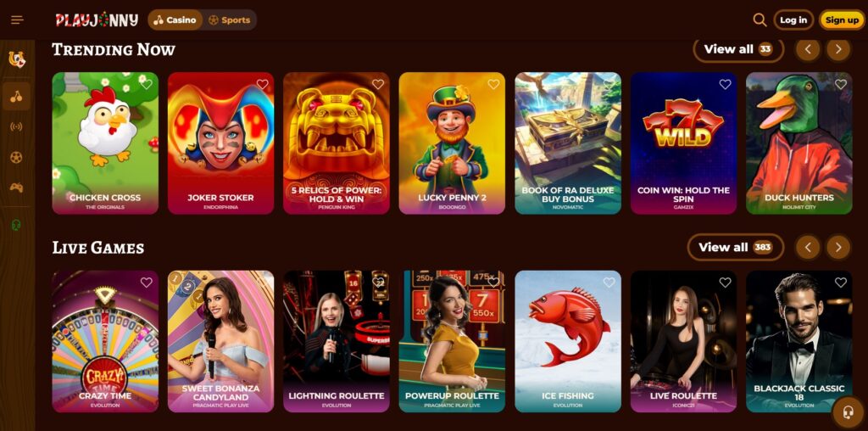Open the hamburger menu icon
The height and width of the screenshot is (431, 868).
click(x=17, y=20)
